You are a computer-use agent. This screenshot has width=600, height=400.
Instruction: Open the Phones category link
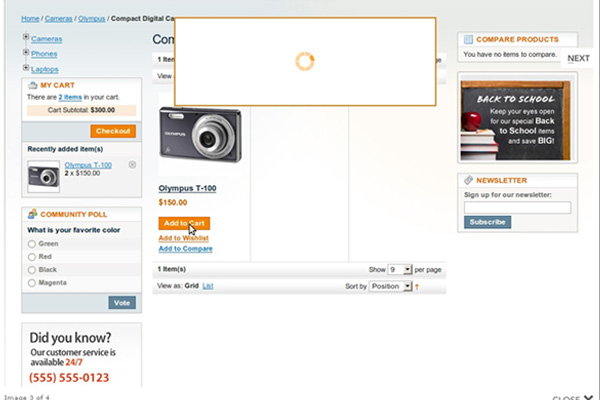click(44, 54)
